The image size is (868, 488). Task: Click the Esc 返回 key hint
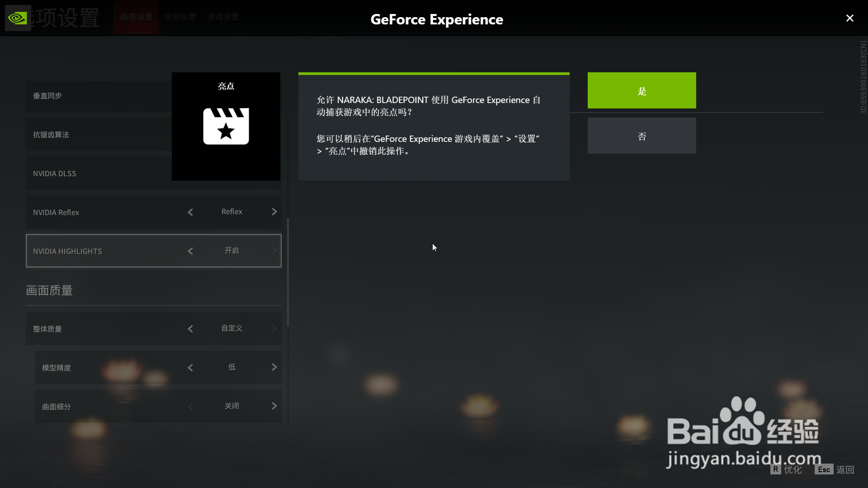tap(835, 469)
